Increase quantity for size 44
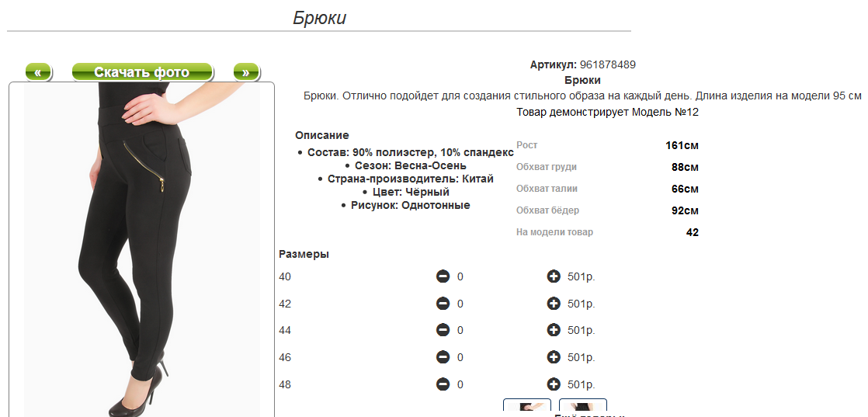The image size is (868, 417). click(x=554, y=330)
